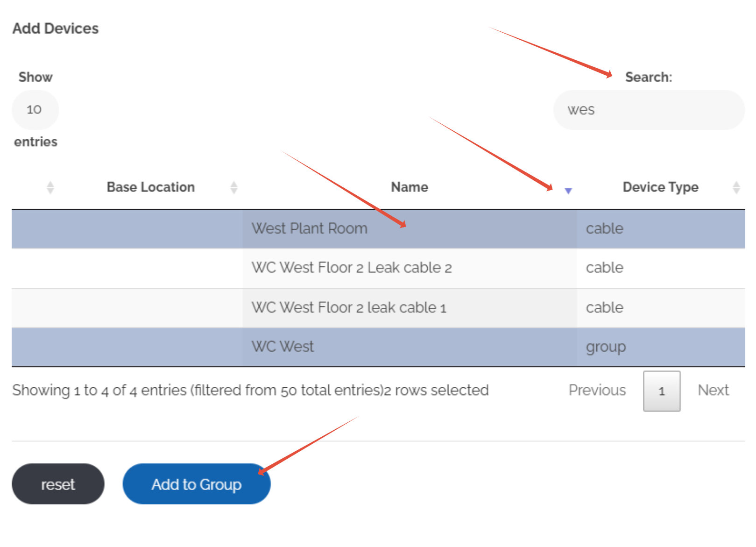This screenshot has width=756, height=547.
Task: Select page 1 in pagination
Action: point(661,391)
